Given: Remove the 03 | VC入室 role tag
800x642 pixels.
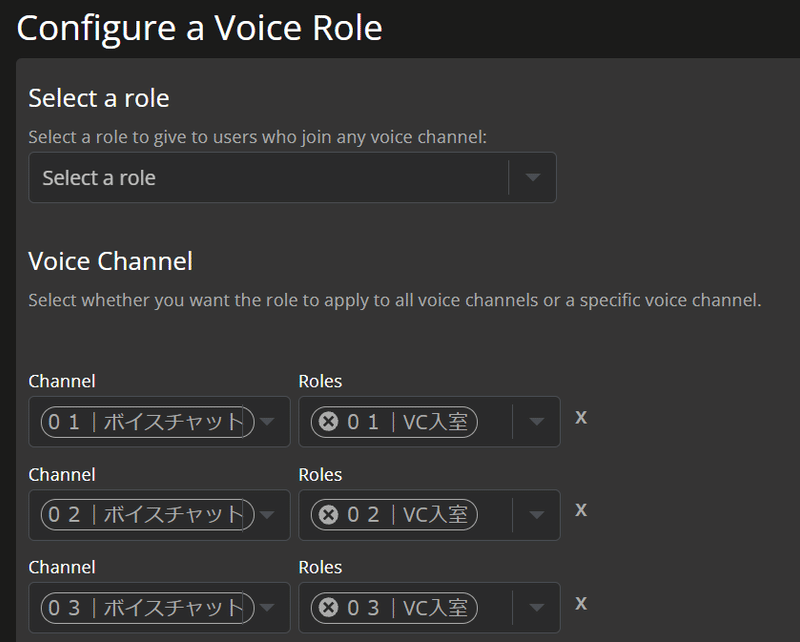Looking at the screenshot, I should tap(329, 608).
